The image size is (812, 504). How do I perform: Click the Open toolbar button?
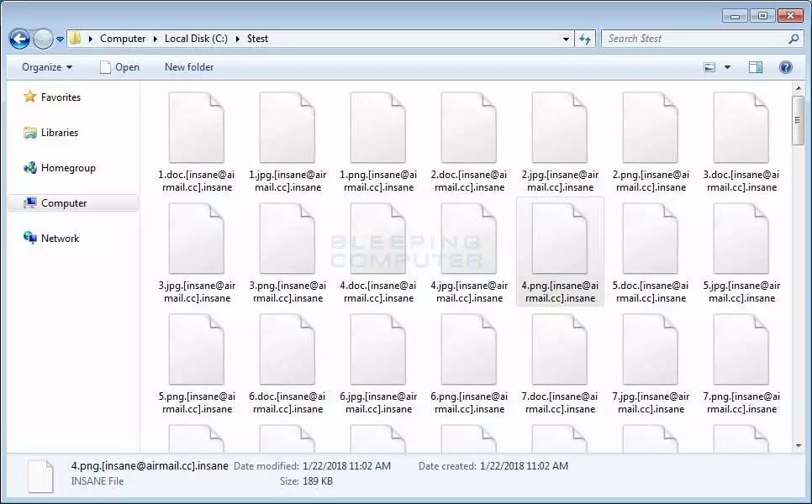coord(119,67)
